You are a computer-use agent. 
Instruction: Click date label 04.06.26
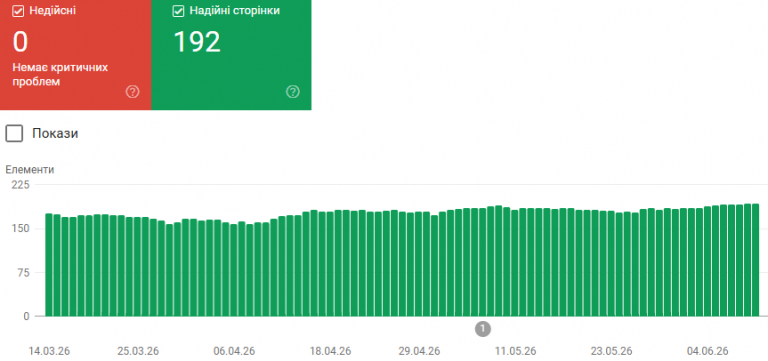707,351
